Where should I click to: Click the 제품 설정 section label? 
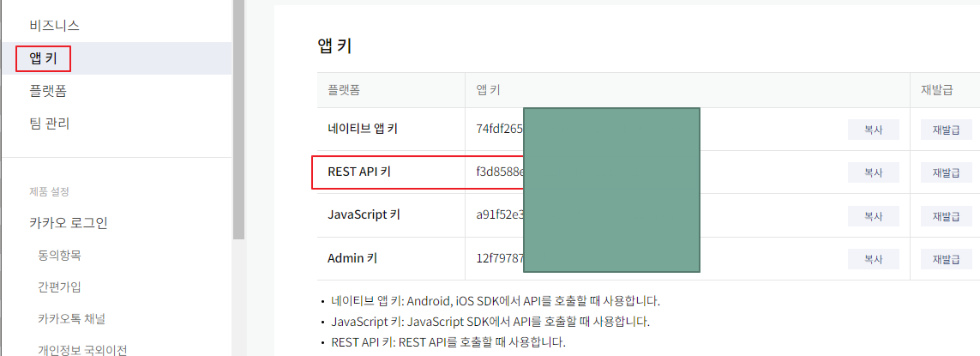(x=49, y=190)
